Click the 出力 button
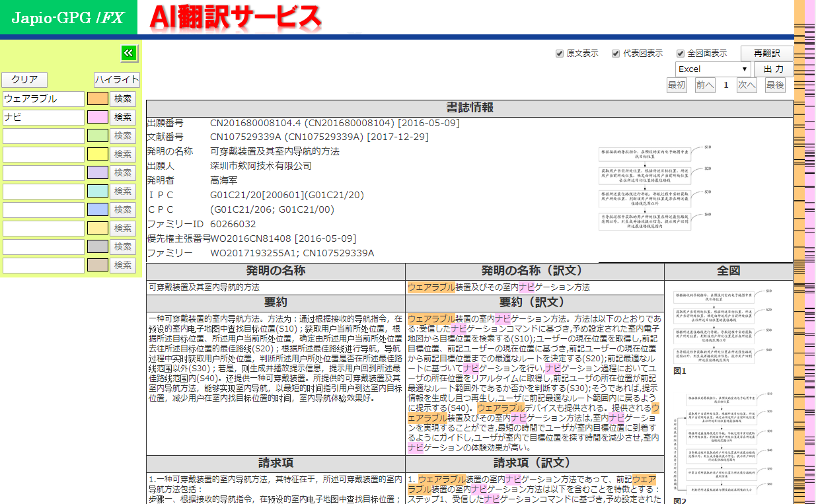 [773, 69]
